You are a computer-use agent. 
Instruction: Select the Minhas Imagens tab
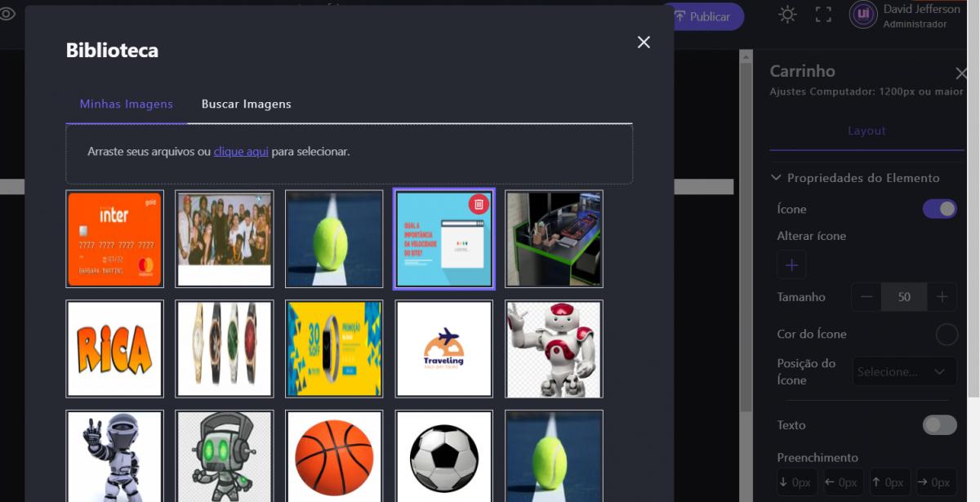coord(126,104)
